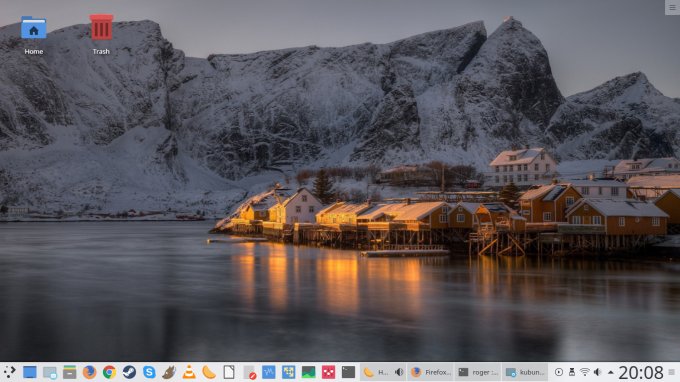Open the removable devices tray icon
The height and width of the screenshot is (382, 680).
[x=572, y=372]
